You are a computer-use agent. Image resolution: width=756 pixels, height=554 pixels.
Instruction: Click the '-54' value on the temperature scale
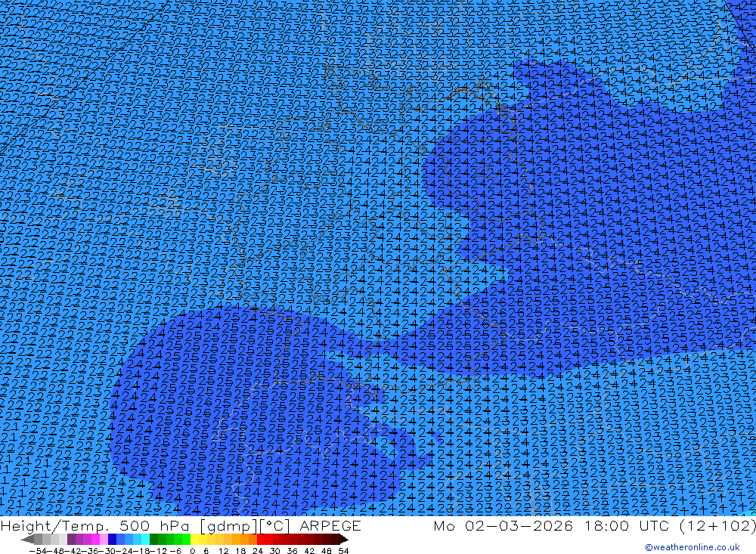[x=39, y=551]
